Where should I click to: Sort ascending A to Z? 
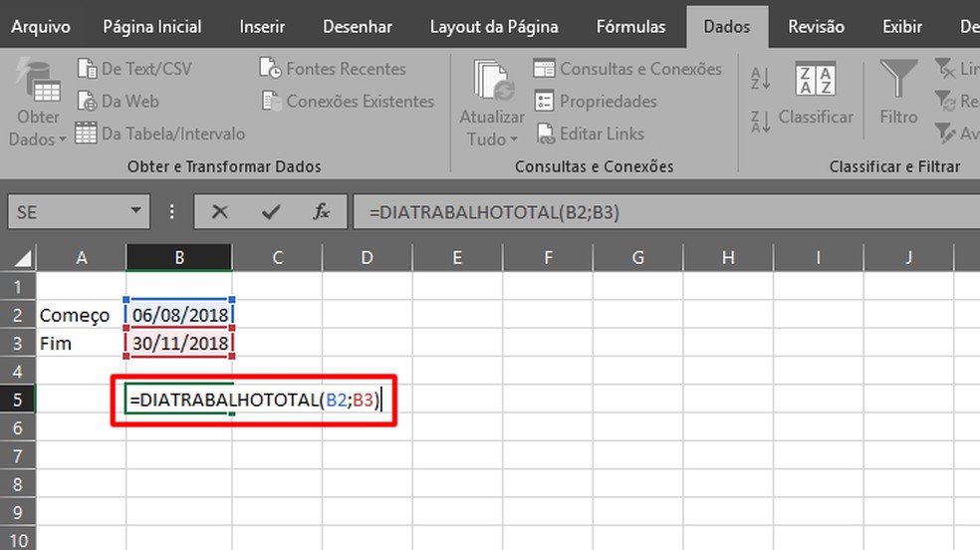tap(761, 79)
